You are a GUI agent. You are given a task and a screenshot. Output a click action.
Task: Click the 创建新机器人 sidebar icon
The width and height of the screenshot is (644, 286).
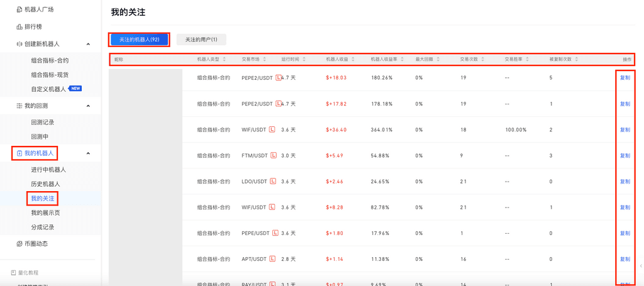coord(19,44)
